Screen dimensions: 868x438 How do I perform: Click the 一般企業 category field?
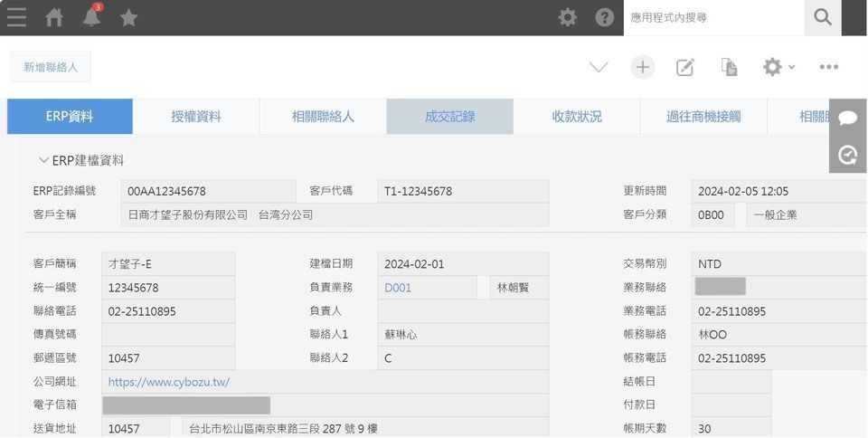[x=807, y=214]
